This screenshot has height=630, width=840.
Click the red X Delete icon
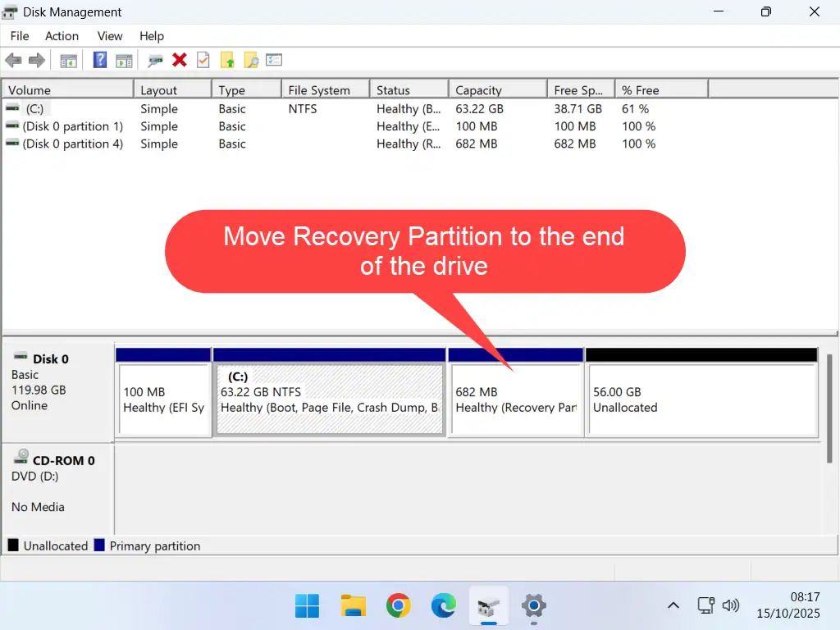(x=180, y=60)
